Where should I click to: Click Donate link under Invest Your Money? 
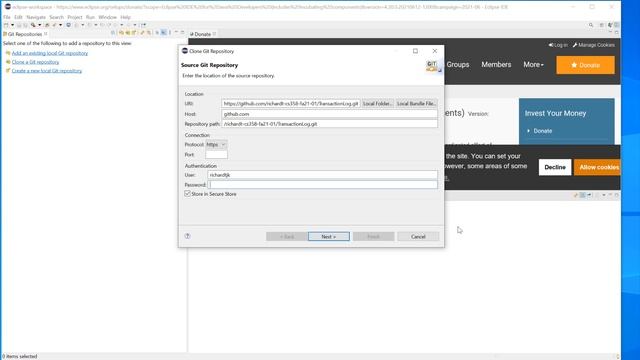(542, 131)
